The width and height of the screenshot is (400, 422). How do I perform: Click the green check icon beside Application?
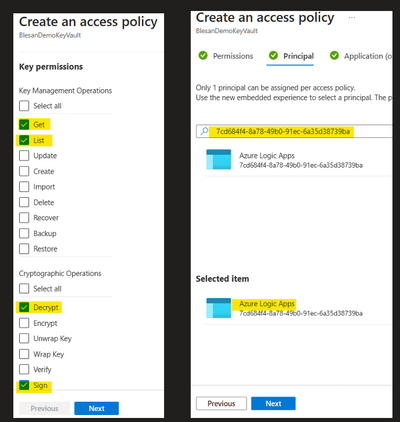(334, 55)
